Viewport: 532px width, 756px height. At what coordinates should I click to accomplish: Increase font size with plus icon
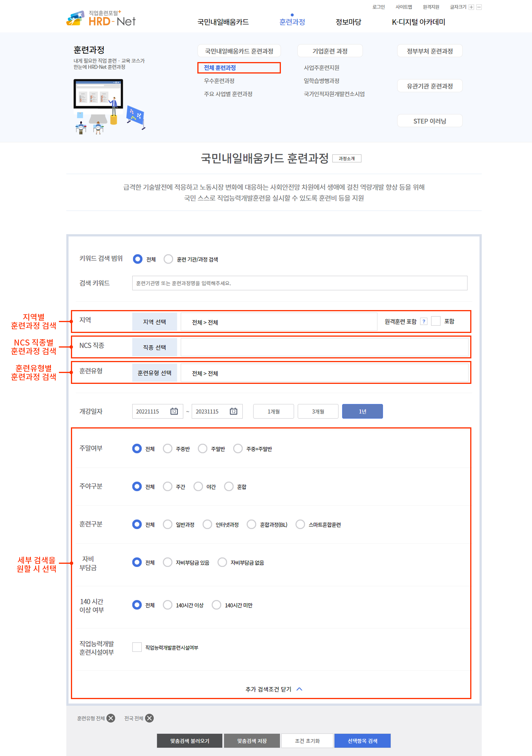click(x=471, y=7)
